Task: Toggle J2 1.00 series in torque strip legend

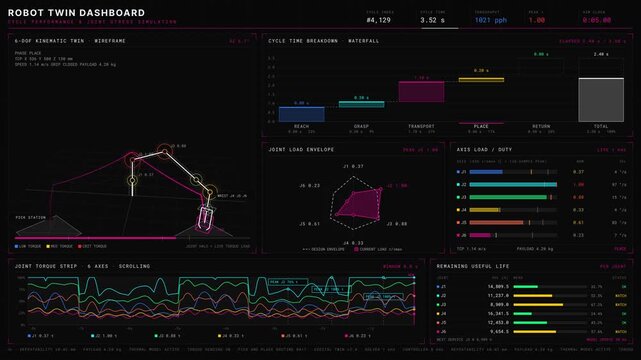Action: [104, 336]
